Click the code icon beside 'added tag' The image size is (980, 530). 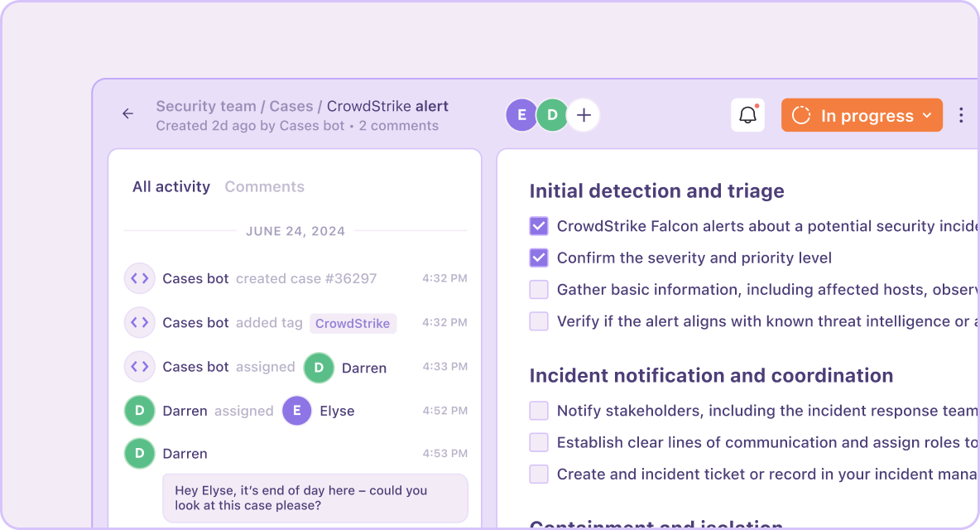139,322
